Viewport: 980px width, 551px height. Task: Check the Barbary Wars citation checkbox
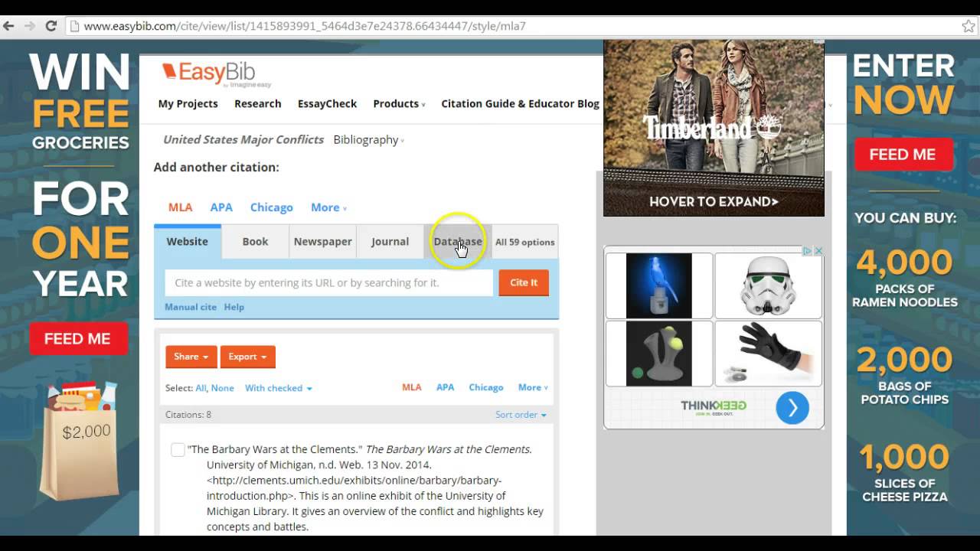[178, 450]
